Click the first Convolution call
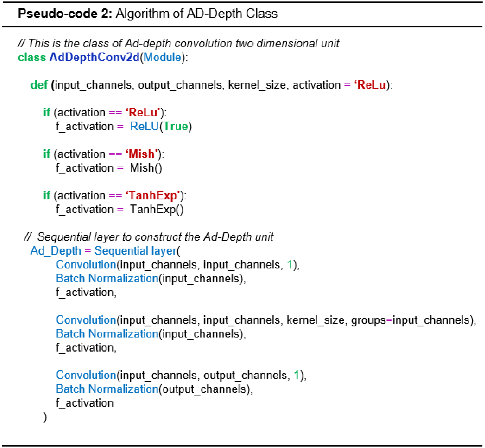 coord(86,265)
